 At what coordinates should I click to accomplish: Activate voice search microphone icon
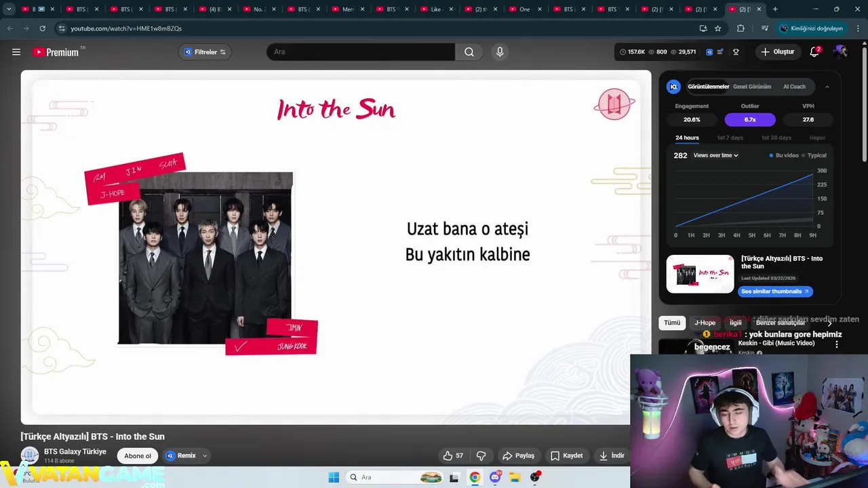coord(500,52)
